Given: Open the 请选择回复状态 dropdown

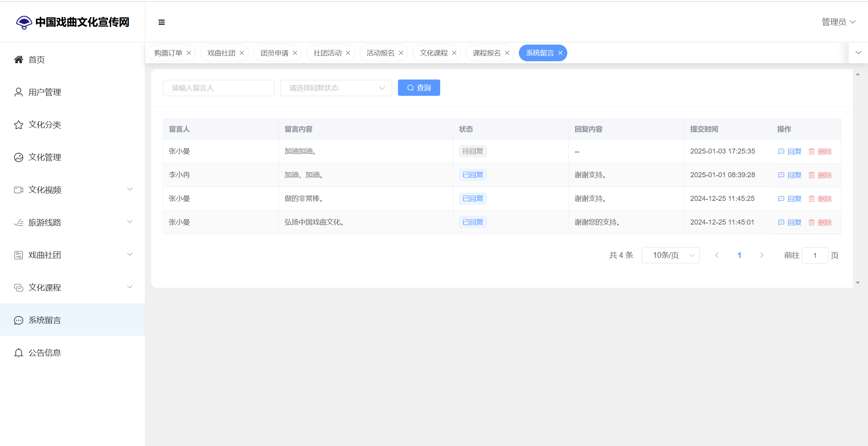Looking at the screenshot, I should click(336, 88).
